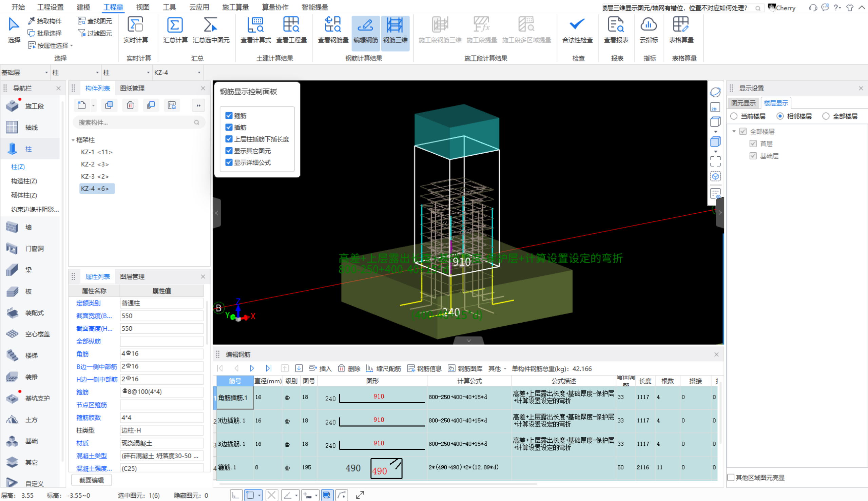Click the rebar table horizontal scrollbar

pyautogui.click(x=379, y=484)
